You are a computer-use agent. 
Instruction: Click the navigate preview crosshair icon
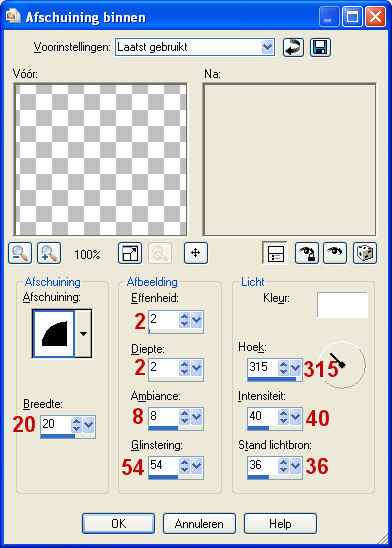[x=196, y=253]
